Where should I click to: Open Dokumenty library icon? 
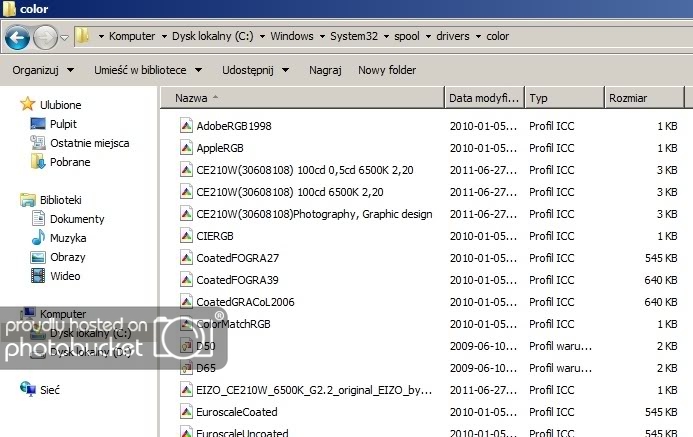click(38, 218)
